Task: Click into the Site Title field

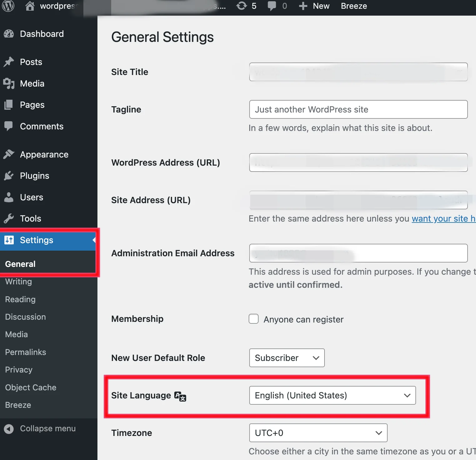Action: pos(358,72)
